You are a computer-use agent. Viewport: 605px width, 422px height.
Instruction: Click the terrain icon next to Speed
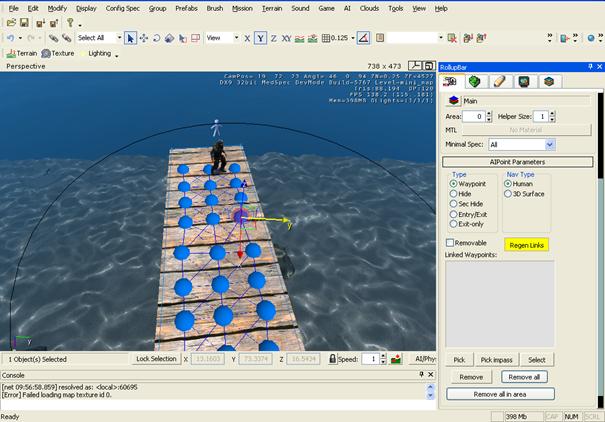396,359
